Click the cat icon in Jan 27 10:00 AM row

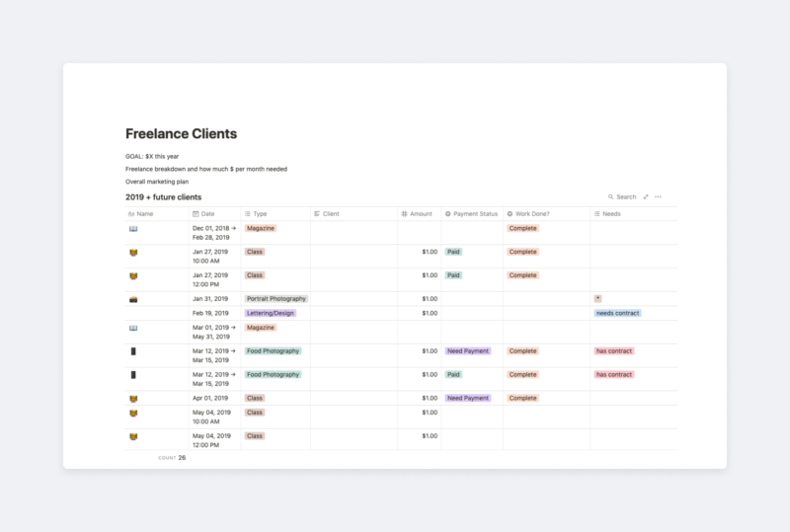[x=133, y=252]
